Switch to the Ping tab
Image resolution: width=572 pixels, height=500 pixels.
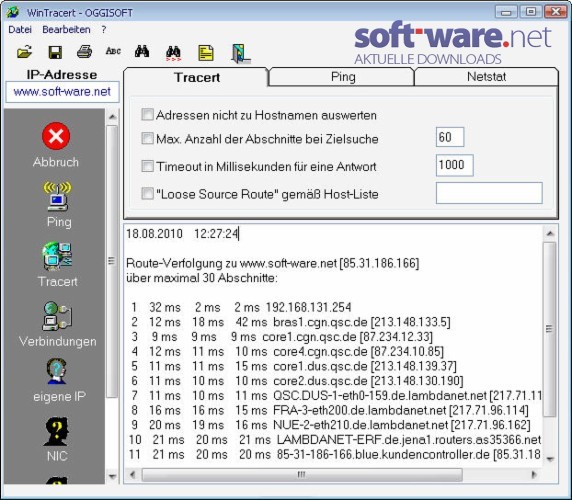pyautogui.click(x=343, y=77)
